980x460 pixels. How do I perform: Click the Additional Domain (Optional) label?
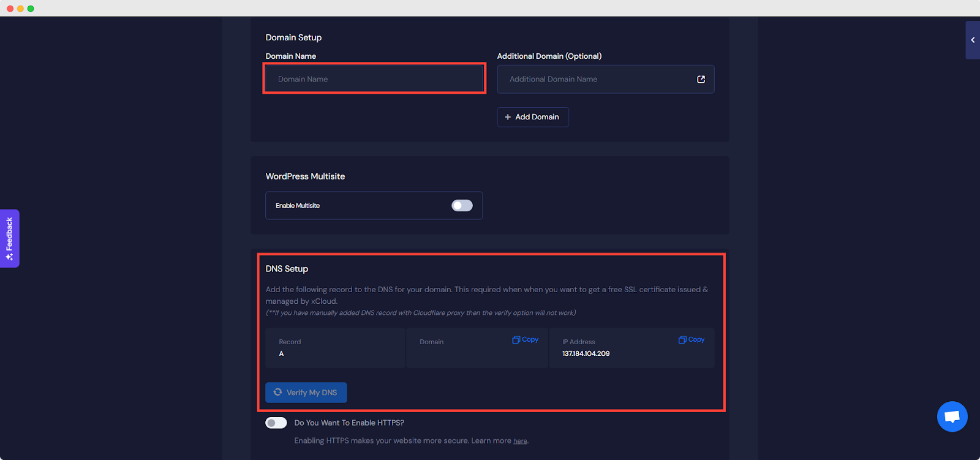549,56
